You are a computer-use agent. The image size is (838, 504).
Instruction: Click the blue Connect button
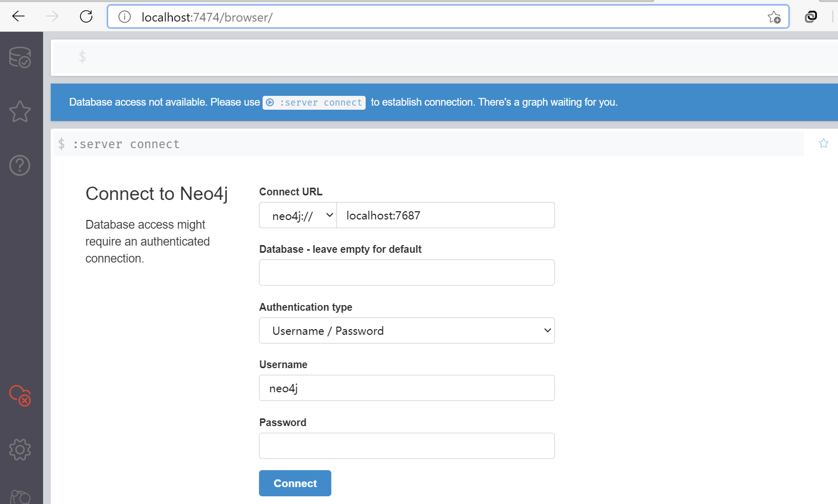tap(295, 483)
